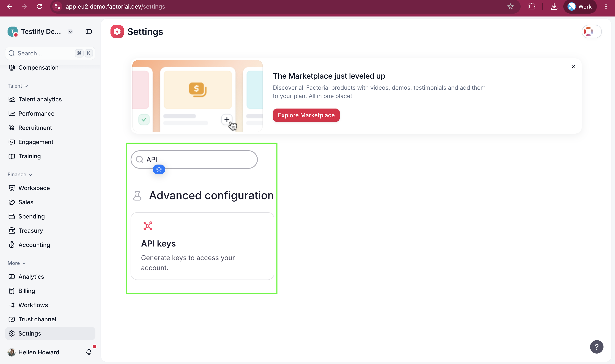Image resolution: width=615 pixels, height=364 pixels.
Task: Click Explore Marketplace button
Action: (x=306, y=115)
